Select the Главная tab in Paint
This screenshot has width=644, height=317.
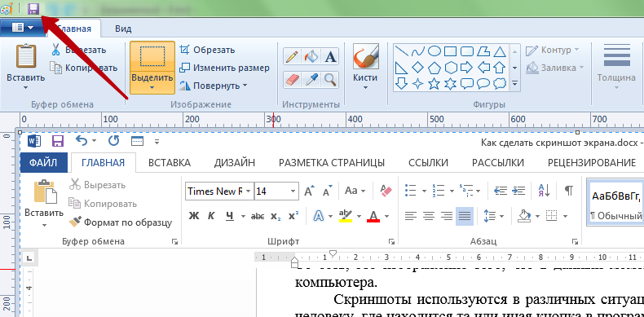(x=73, y=29)
